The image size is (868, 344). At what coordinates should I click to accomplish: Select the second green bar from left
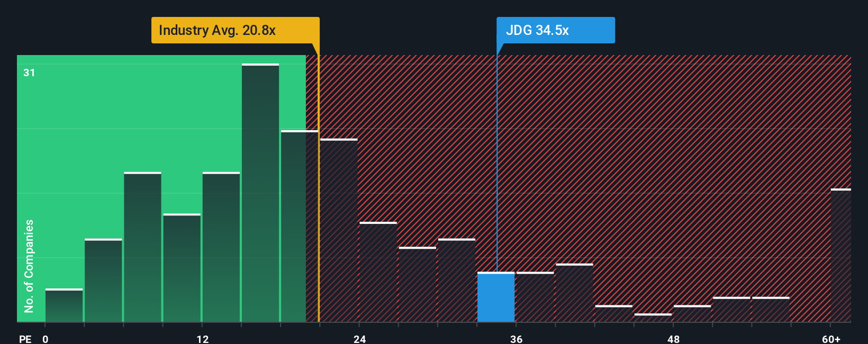point(103,280)
